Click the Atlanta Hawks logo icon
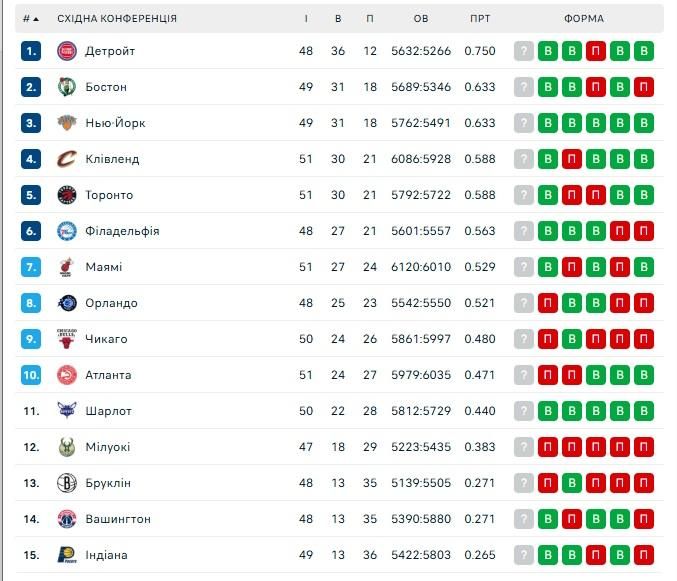Screen dimensions: 677x581 point(66,375)
